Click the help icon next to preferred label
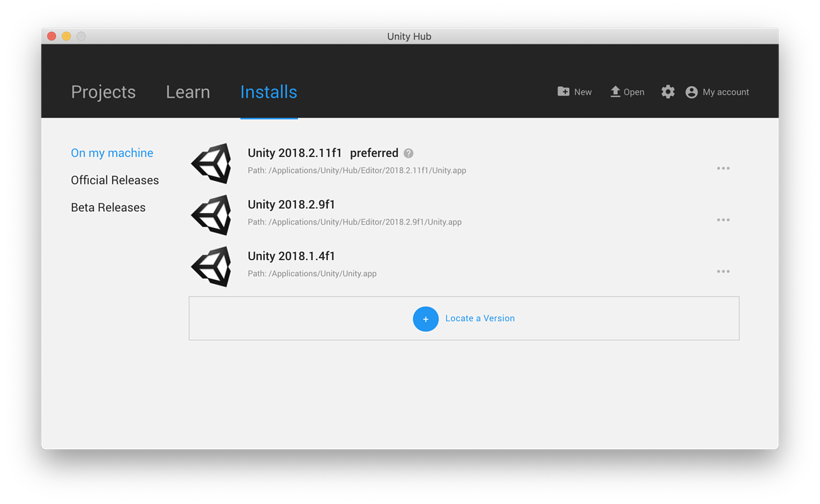Image resolution: width=820 pixels, height=504 pixels. pyautogui.click(x=408, y=153)
